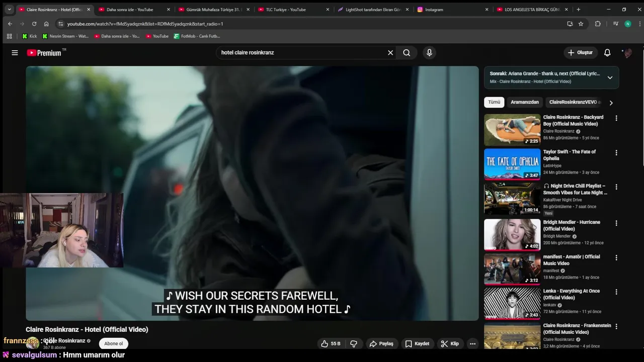Screen dimensions: 644x362
Task: Open more video actions three-dot button
Action: [472, 343]
